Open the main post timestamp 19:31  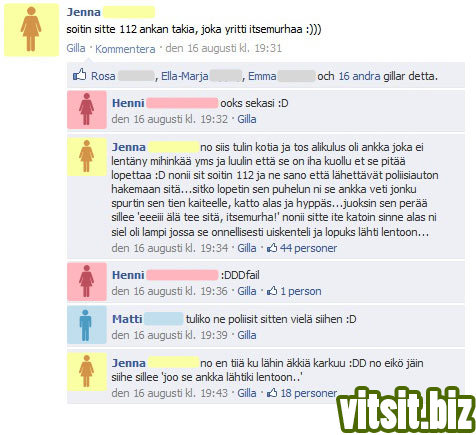[x=224, y=48]
